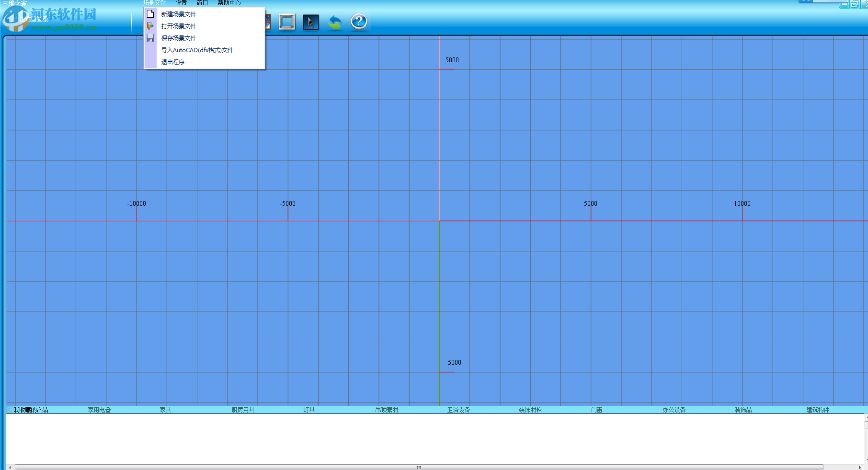Switch to 厨房用具 category tab
Image resolution: width=868 pixels, height=470 pixels.
[243, 410]
